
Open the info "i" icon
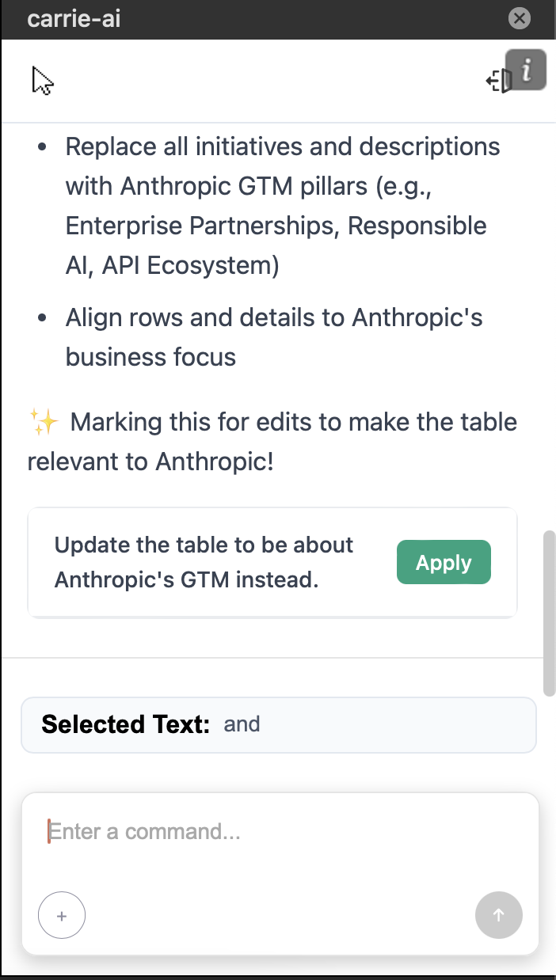pos(527,70)
